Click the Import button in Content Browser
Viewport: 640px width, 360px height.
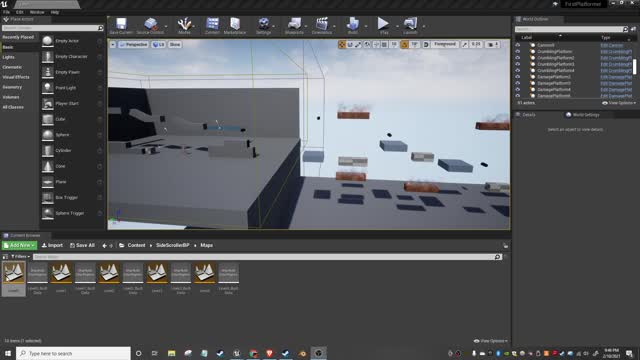point(52,245)
